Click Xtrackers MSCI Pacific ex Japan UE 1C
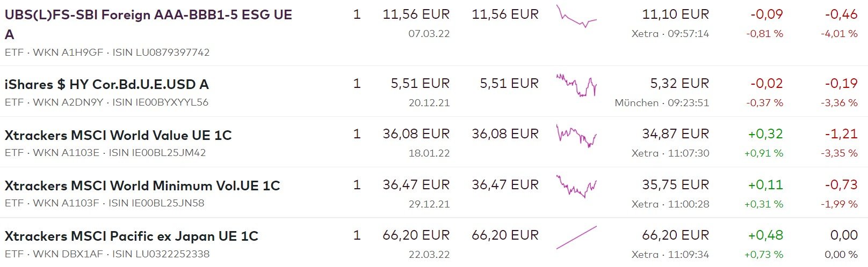Screen dimensions: 868x267 (132, 236)
